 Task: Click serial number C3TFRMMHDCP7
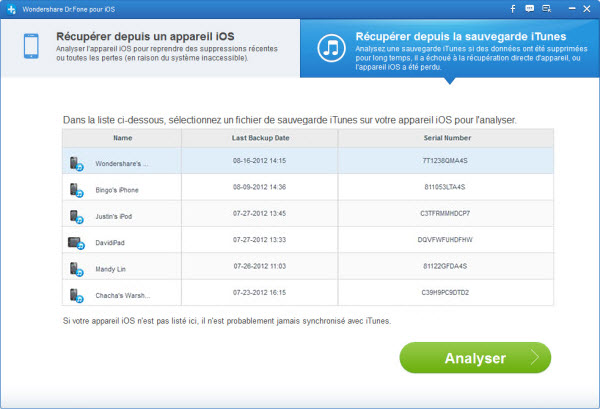445,213
